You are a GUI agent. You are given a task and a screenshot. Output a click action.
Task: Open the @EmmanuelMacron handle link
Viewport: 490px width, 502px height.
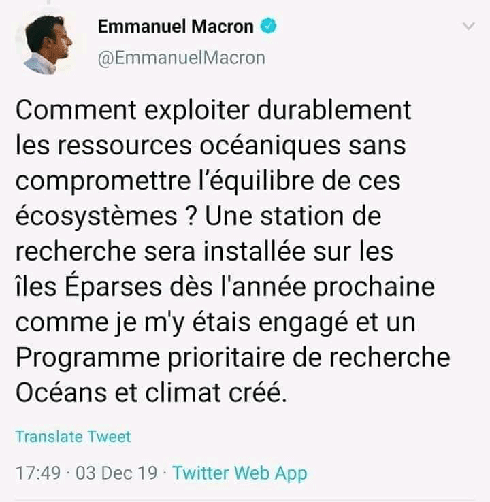click(x=182, y=58)
